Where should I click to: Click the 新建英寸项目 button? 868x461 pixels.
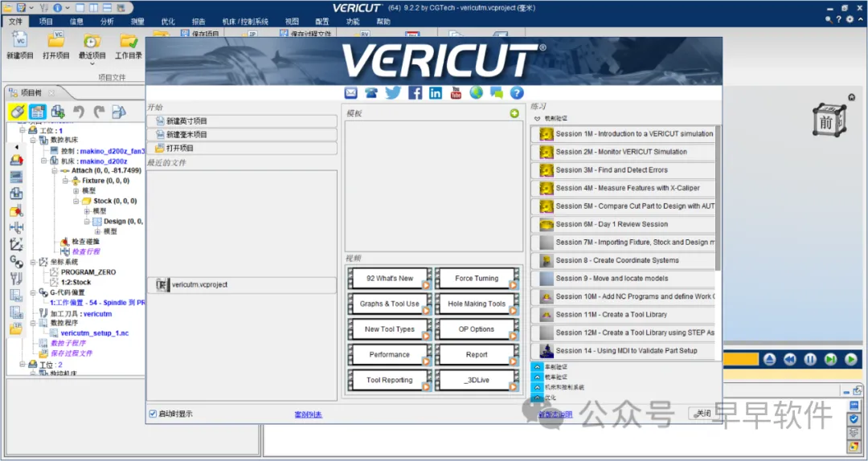242,121
